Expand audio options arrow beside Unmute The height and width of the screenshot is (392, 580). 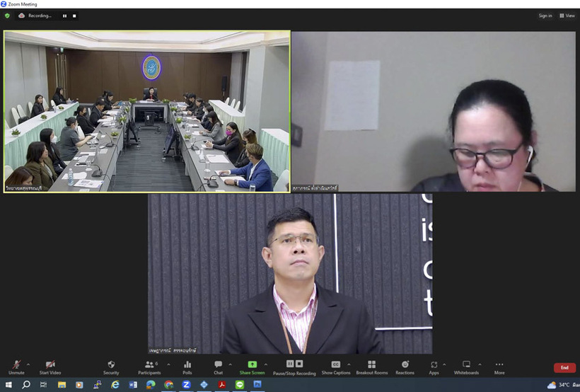pyautogui.click(x=30, y=364)
